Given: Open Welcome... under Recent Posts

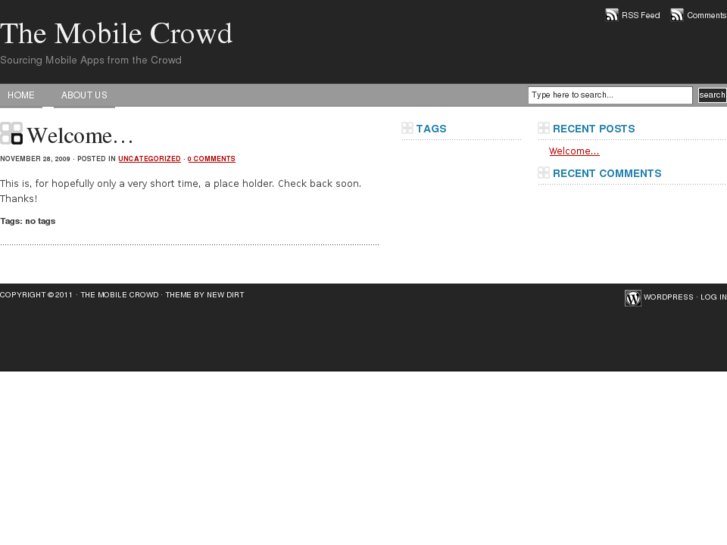Looking at the screenshot, I should 574,151.
